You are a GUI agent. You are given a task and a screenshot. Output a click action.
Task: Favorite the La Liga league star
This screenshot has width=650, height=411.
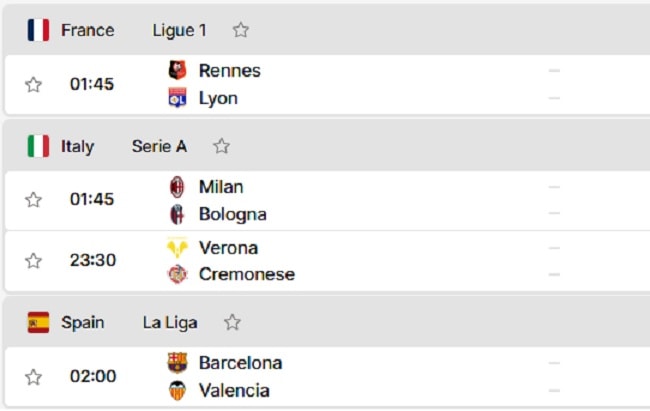pos(232,322)
